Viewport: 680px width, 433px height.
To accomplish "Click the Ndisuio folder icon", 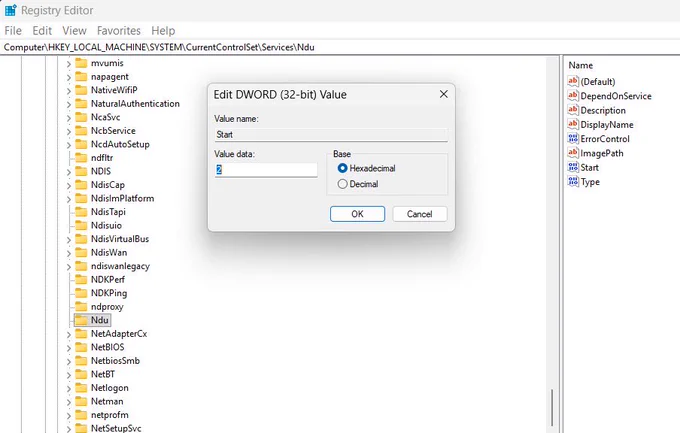I will (x=81, y=225).
